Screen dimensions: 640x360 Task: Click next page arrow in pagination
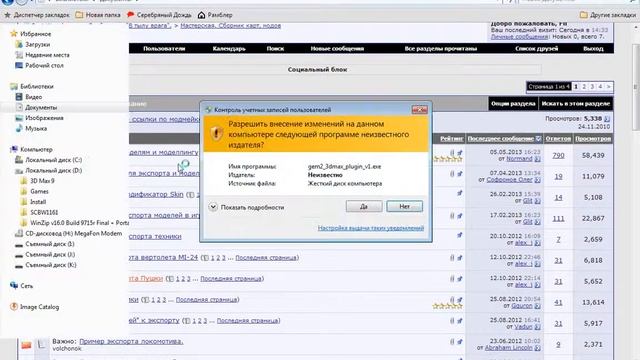609,87
